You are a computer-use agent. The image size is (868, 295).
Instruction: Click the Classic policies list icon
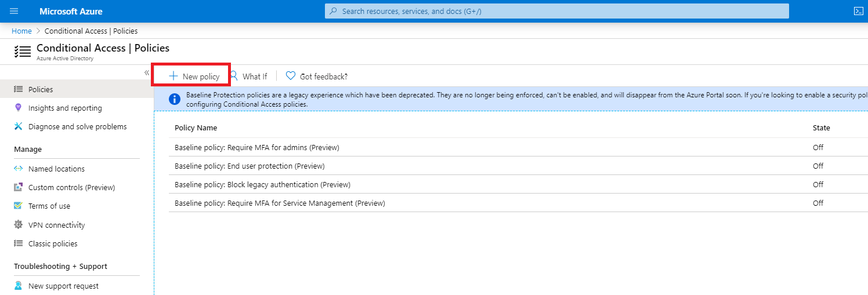coord(18,243)
